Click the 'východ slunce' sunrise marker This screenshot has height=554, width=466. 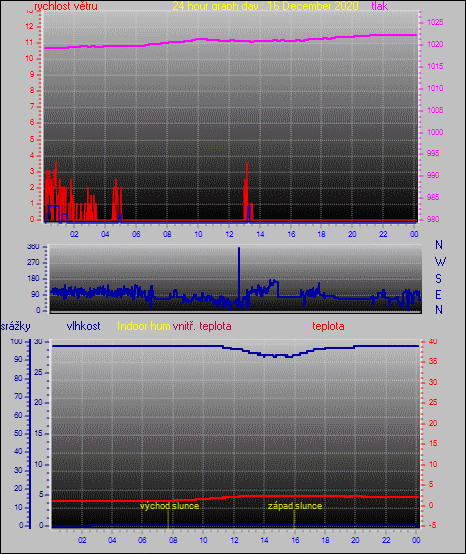tap(169, 506)
